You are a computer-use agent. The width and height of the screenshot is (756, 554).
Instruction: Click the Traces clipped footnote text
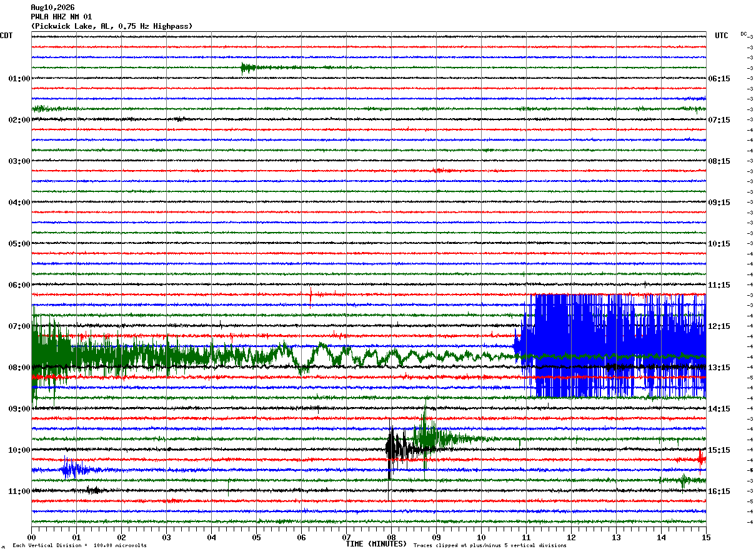[x=490, y=546]
